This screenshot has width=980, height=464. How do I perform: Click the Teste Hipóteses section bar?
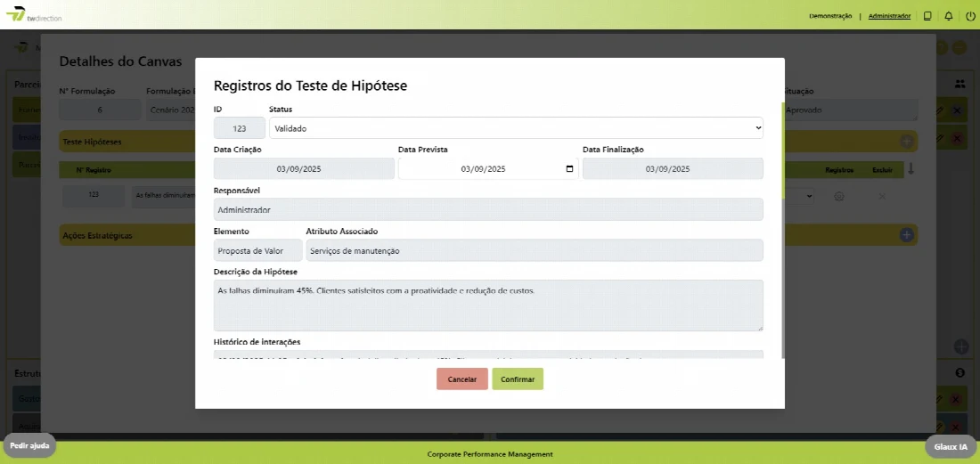pyautogui.click(x=127, y=142)
